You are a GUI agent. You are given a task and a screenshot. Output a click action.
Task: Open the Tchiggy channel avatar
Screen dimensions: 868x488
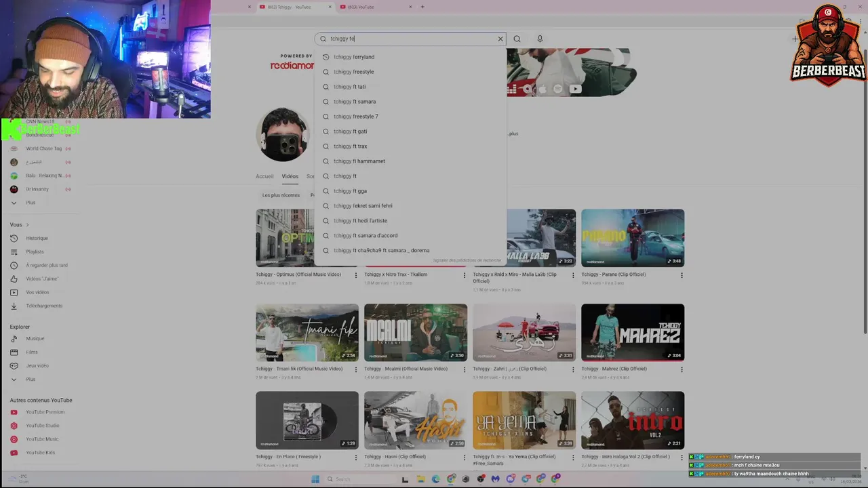tap(283, 134)
